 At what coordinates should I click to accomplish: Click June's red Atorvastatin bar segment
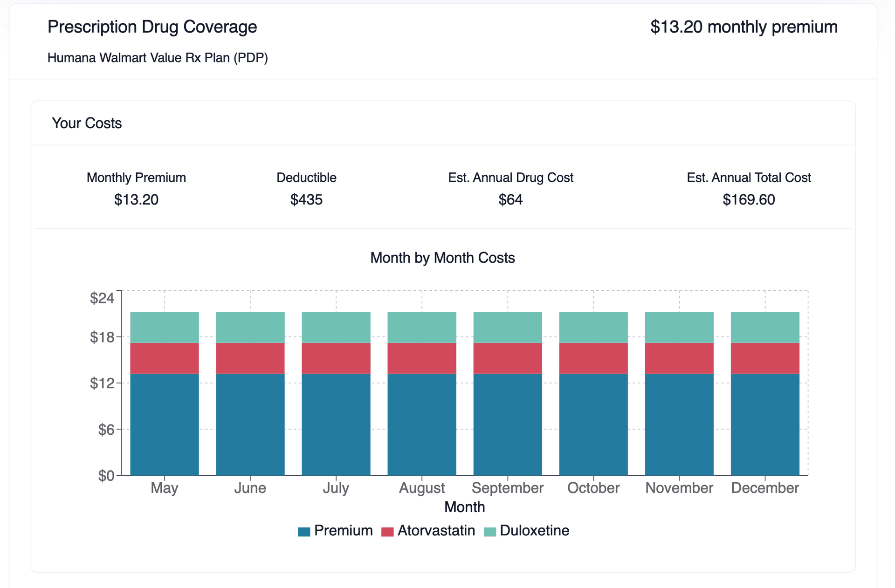(250, 358)
